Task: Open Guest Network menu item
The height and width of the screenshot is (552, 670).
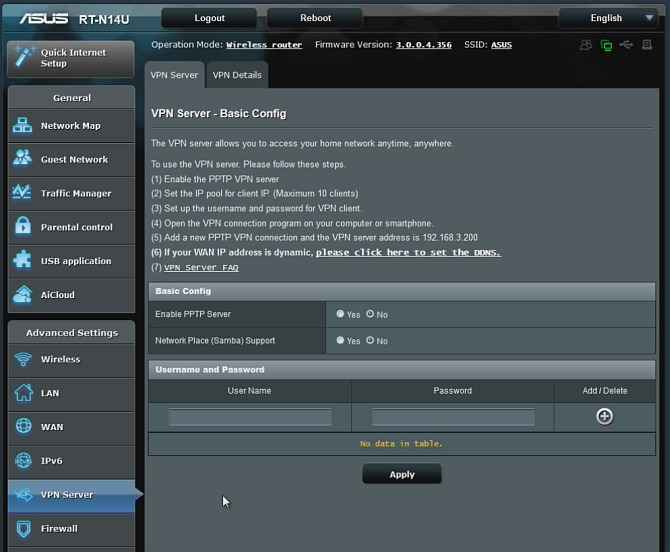Action: click(71, 159)
